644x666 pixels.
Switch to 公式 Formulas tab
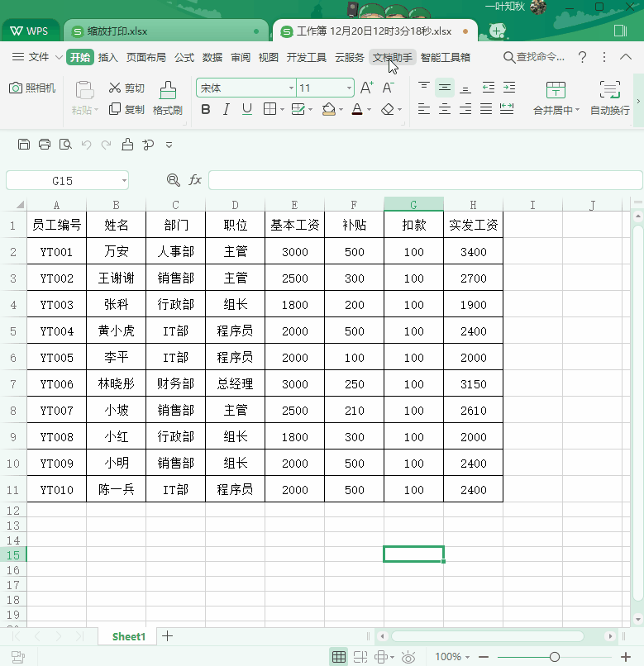184,57
